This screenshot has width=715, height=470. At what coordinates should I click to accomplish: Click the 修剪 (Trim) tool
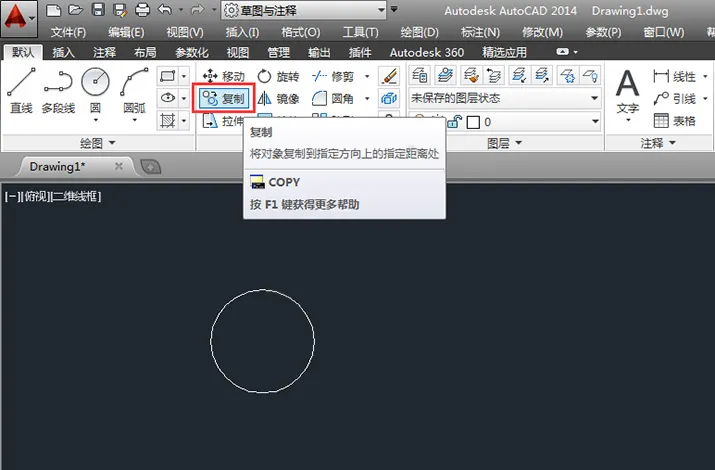pyautogui.click(x=333, y=76)
